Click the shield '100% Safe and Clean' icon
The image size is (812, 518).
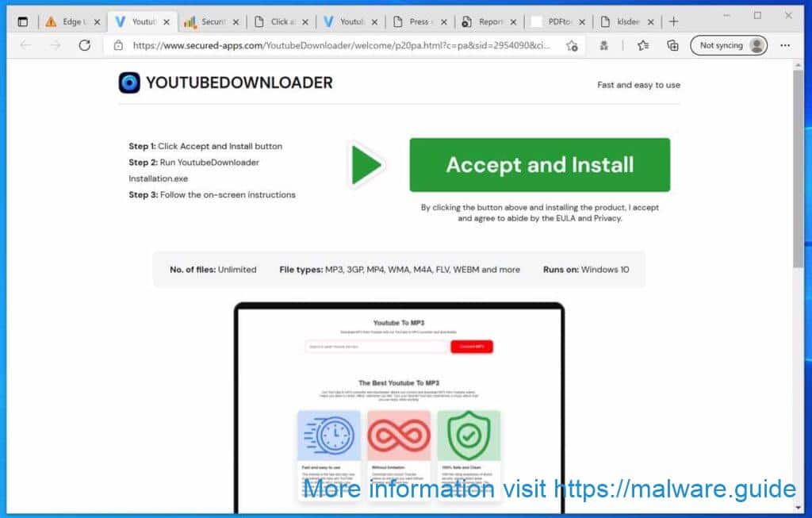click(x=469, y=435)
